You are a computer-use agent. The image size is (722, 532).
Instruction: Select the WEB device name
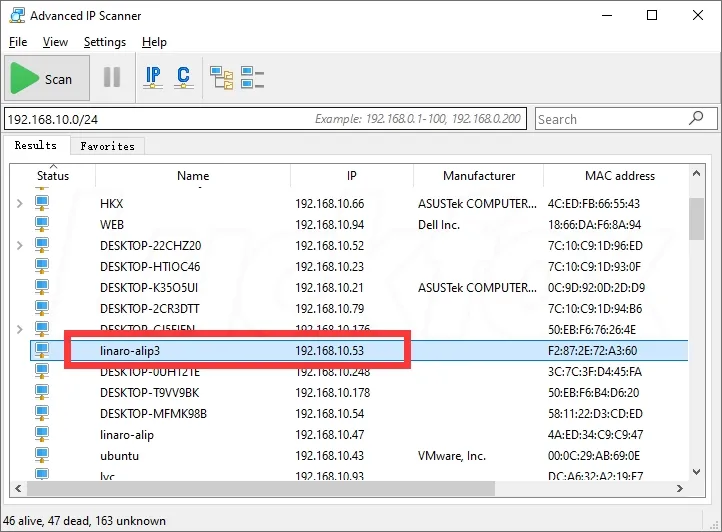(112, 225)
